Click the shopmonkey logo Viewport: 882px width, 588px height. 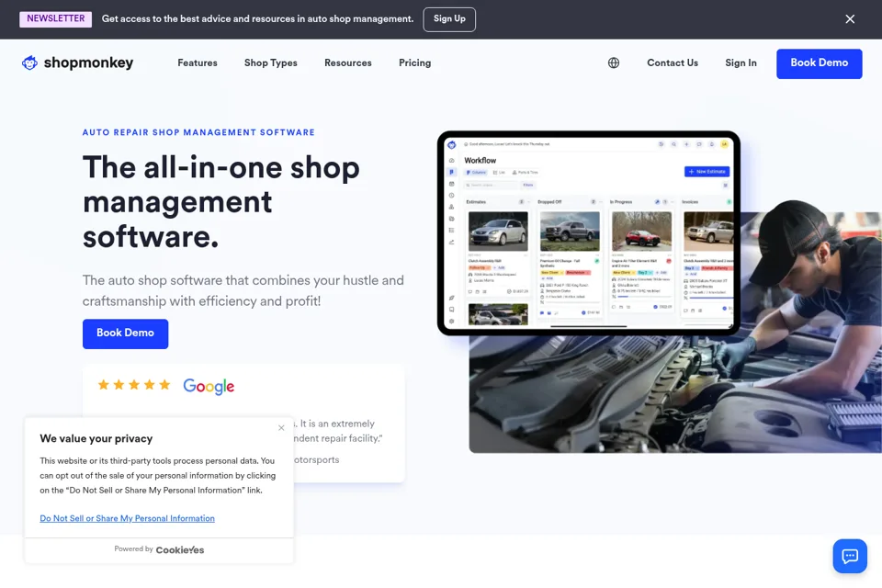click(x=77, y=63)
